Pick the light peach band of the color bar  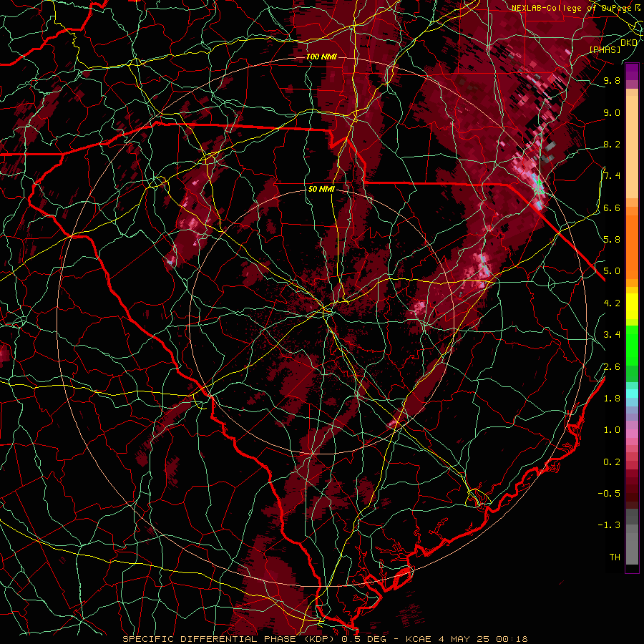[x=632, y=147]
